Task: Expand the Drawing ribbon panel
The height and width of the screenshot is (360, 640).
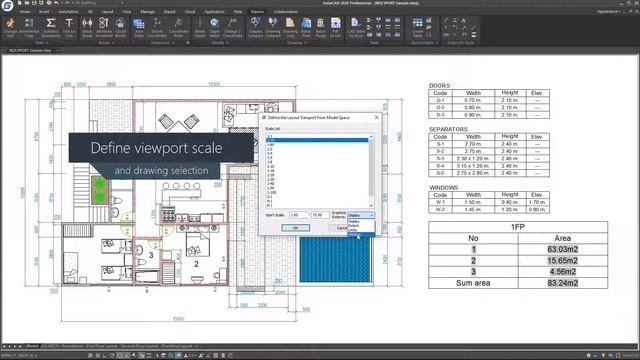Action: (296, 42)
